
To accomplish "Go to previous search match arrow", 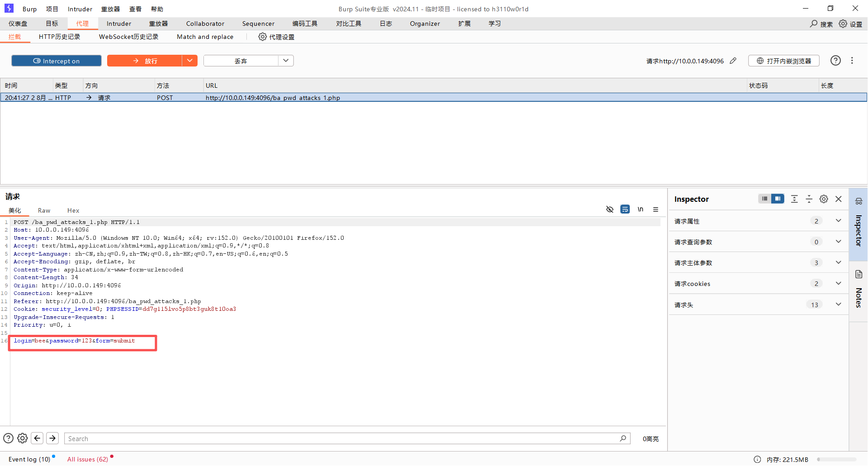I will 38,438.
